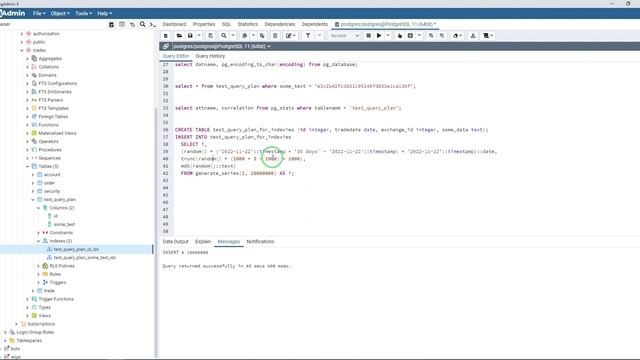Open the Explain results tab
The image size is (640, 360).
point(203,242)
